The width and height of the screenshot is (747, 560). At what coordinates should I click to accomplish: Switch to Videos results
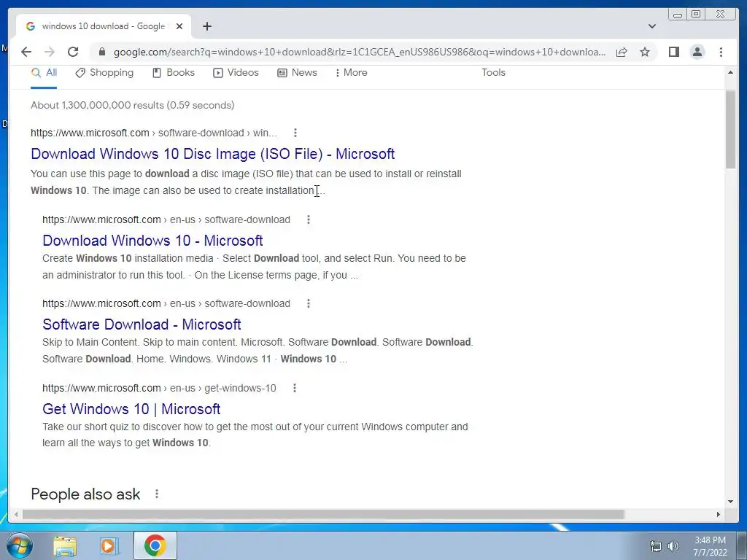click(236, 73)
